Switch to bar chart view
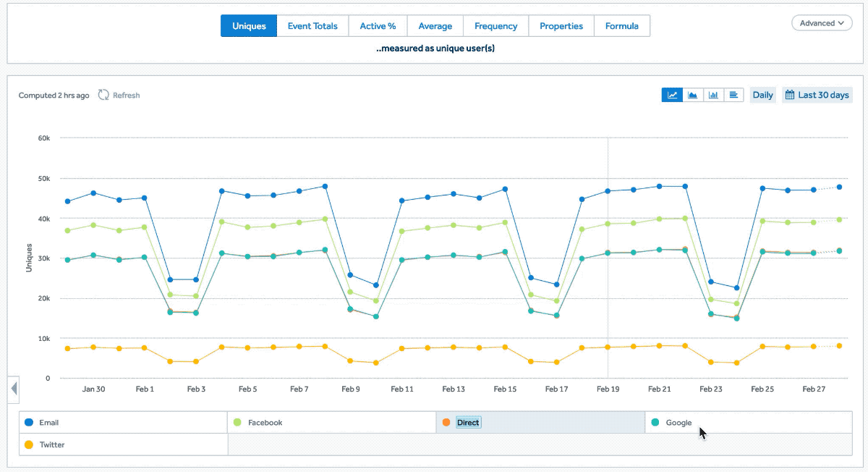The height and width of the screenshot is (472, 868). click(x=713, y=95)
